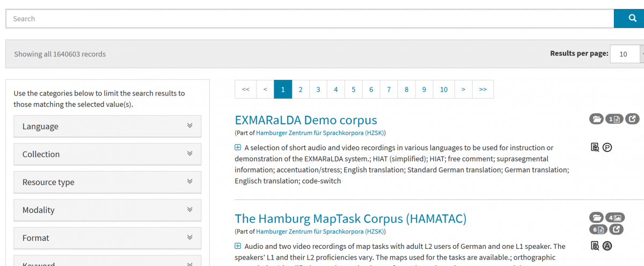This screenshot has height=266, width=644.
Task: Click the 1 document badge for EXMARaLDA
Action: click(614, 119)
